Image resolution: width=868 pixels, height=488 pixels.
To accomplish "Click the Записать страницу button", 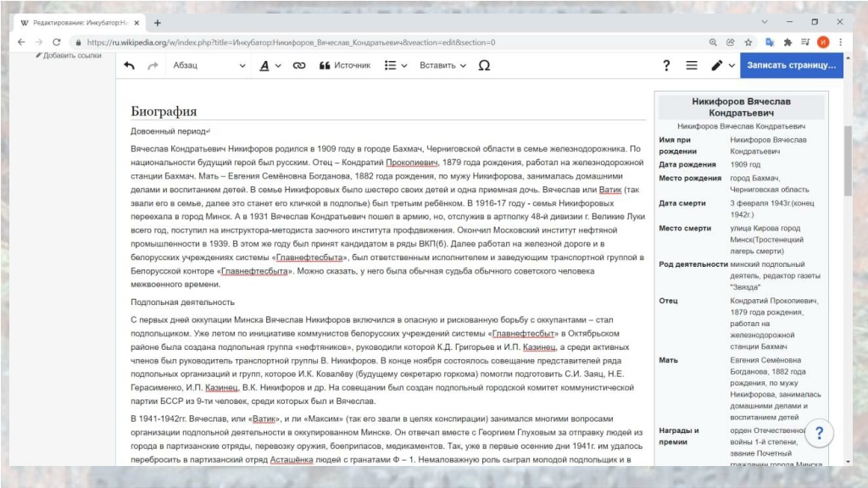I will pos(792,65).
